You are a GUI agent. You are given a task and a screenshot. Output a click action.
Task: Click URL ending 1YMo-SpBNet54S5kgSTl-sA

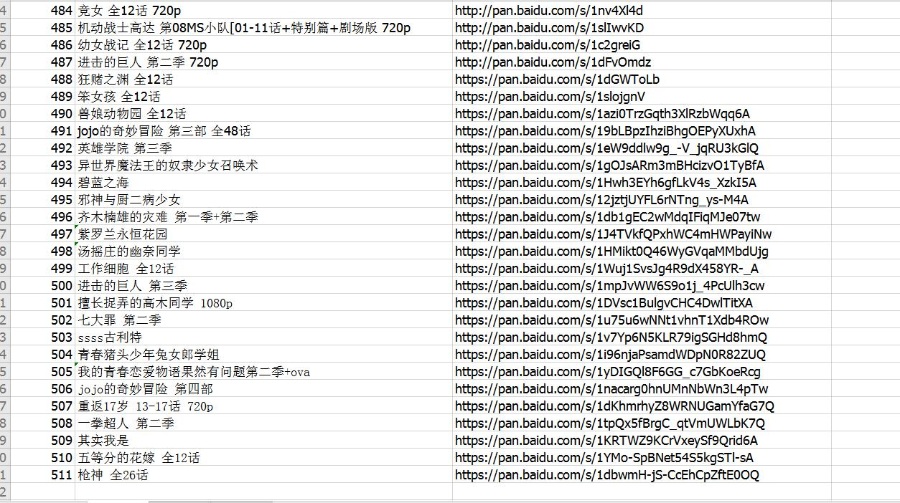pyautogui.click(x=604, y=458)
